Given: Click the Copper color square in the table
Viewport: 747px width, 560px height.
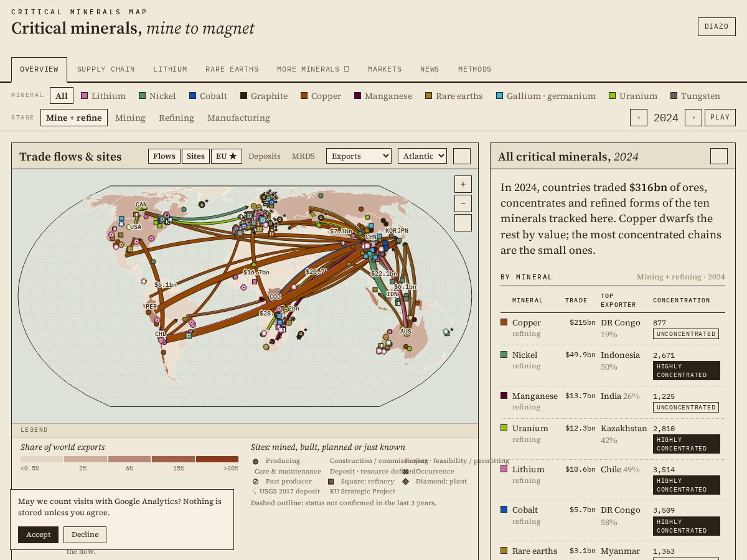Looking at the screenshot, I should (x=504, y=322).
